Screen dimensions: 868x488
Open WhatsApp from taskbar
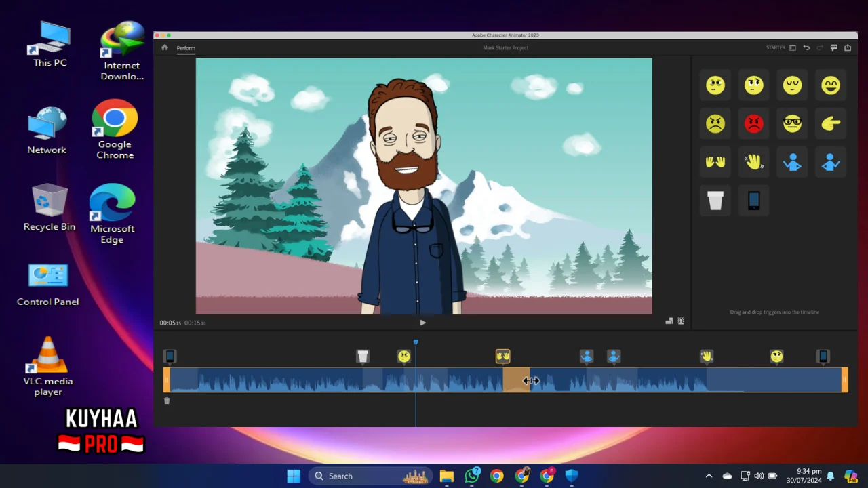pos(472,476)
